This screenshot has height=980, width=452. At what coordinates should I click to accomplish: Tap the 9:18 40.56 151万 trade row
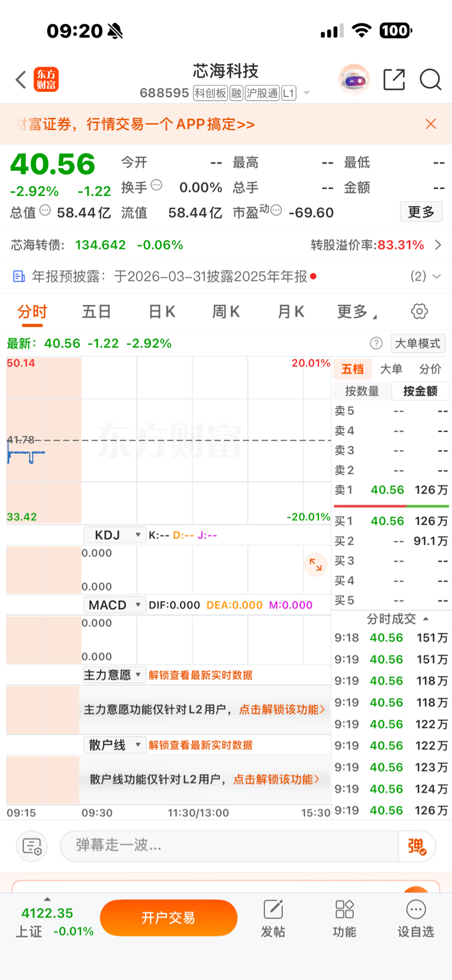point(391,638)
